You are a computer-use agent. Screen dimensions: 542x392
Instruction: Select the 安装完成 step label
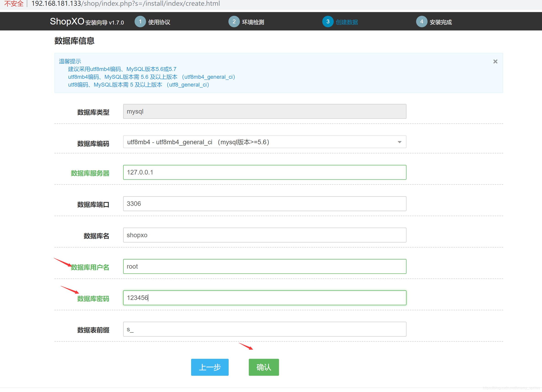tap(440, 22)
